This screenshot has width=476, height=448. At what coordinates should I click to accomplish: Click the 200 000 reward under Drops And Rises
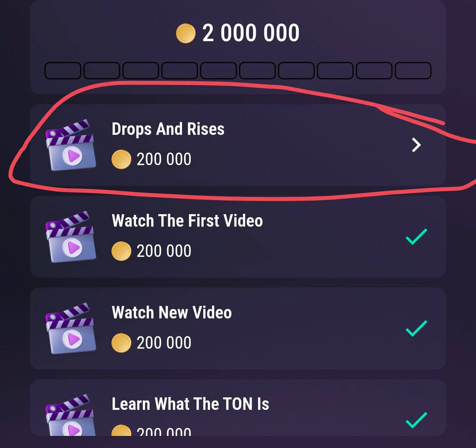pyautogui.click(x=164, y=159)
